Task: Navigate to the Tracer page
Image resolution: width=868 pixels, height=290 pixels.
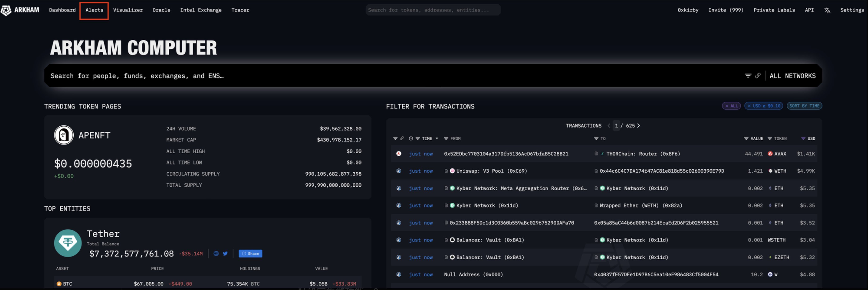Action: 240,10
